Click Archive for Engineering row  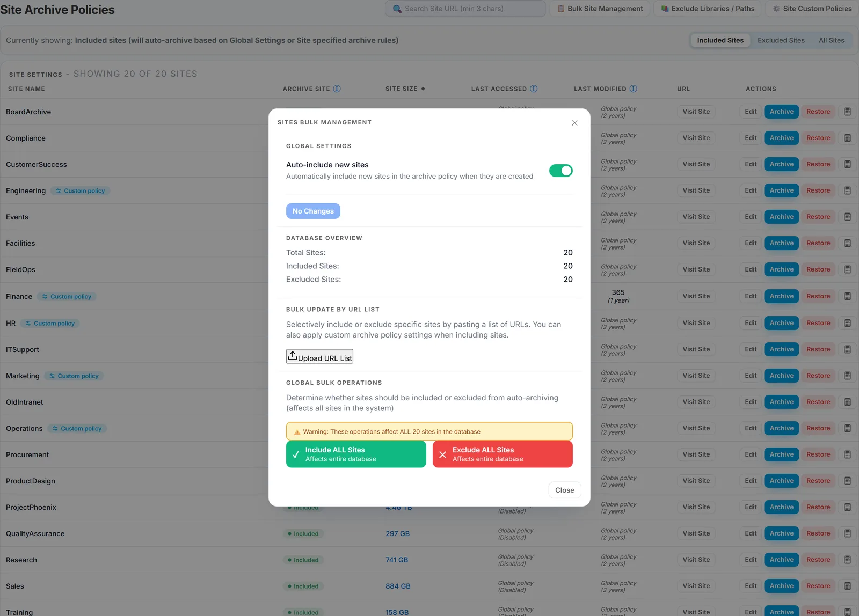pos(781,190)
